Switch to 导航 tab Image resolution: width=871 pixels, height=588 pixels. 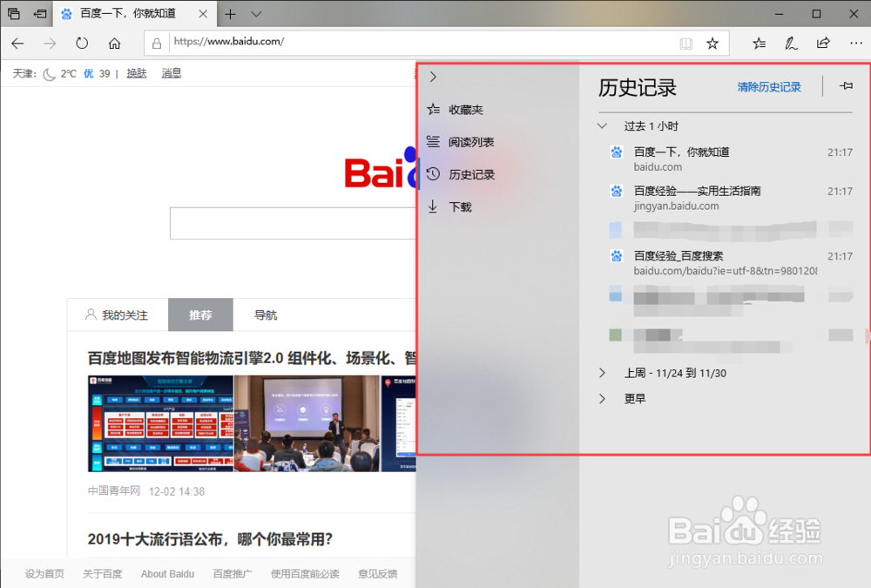266,315
